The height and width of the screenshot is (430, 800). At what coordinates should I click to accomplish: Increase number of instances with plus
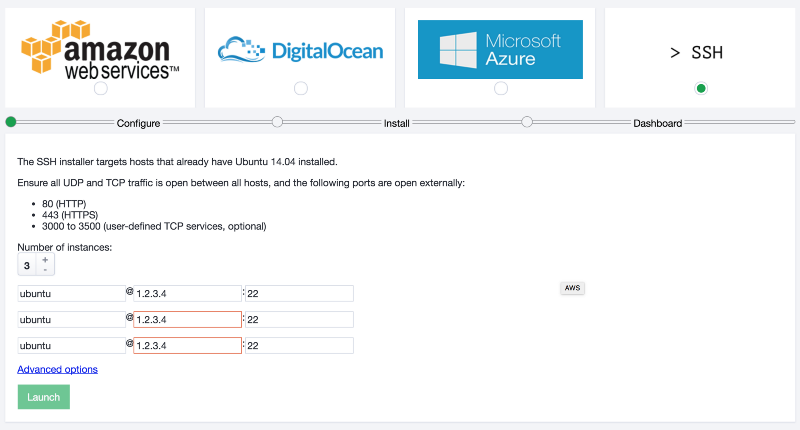(45, 260)
